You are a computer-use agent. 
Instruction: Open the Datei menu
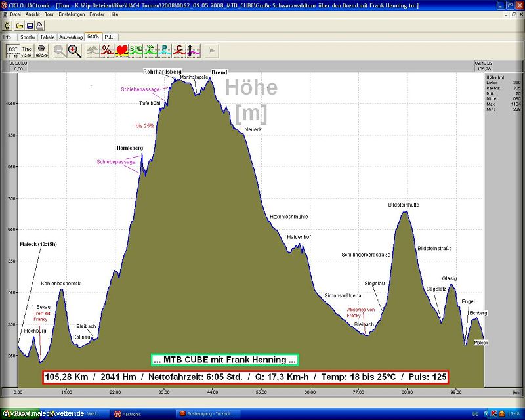click(x=15, y=14)
